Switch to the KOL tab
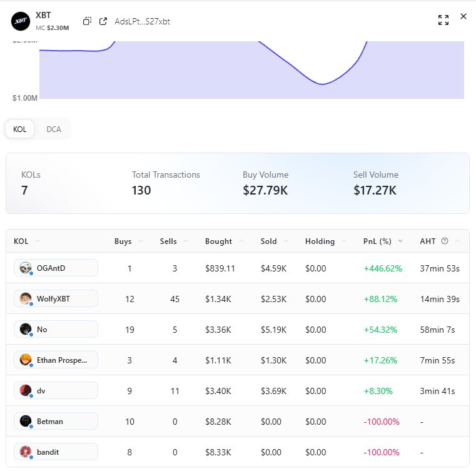Viewport: 476px width, 476px height. click(x=20, y=129)
